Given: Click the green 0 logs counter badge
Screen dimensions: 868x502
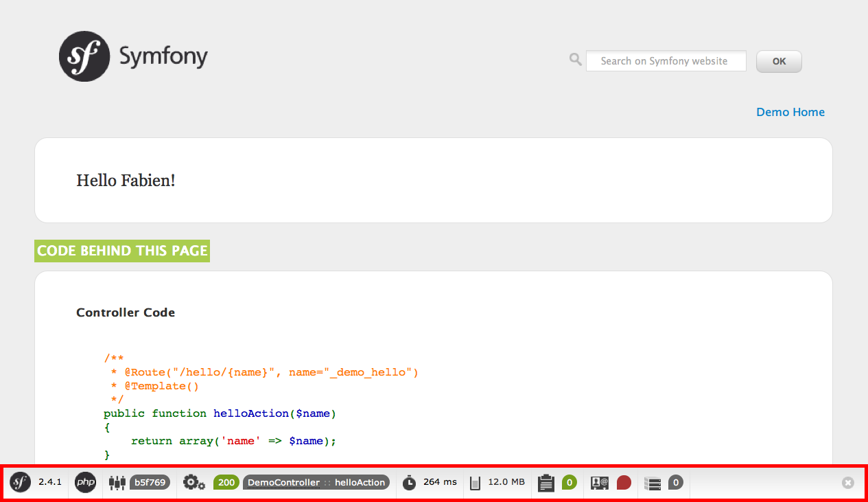Looking at the screenshot, I should (x=569, y=483).
